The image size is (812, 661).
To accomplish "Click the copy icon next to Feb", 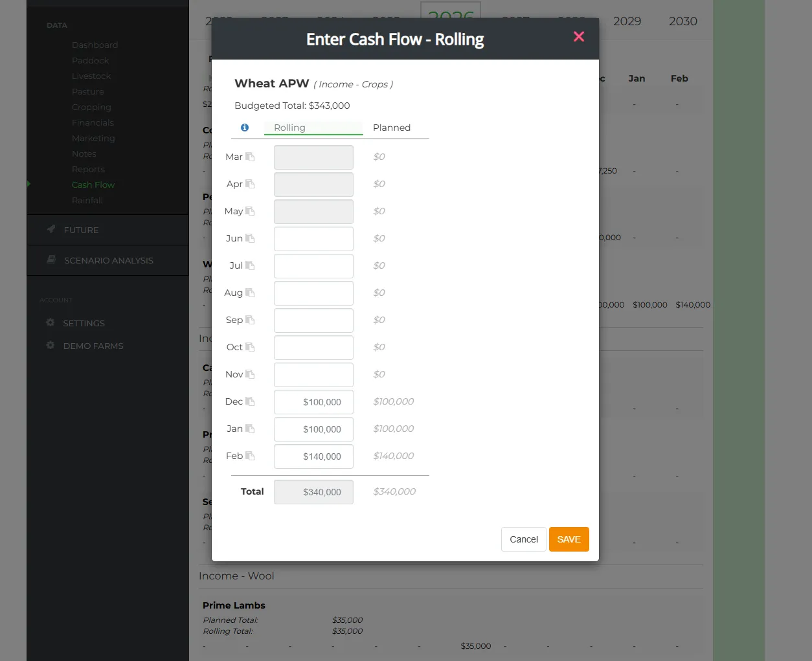I will tap(249, 456).
